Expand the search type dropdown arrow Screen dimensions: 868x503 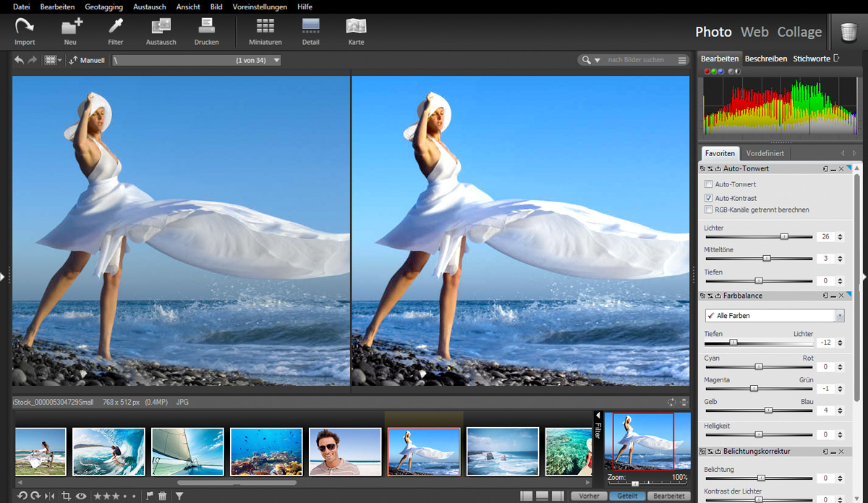[x=597, y=61]
